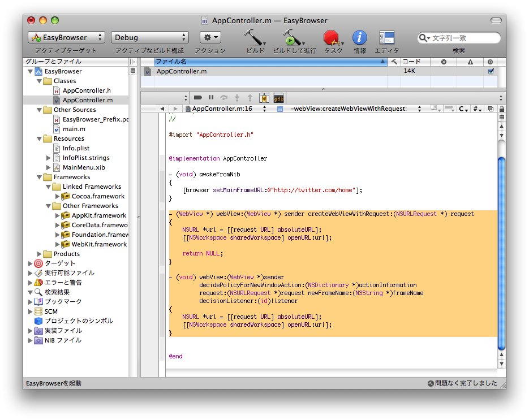Open the gdb console icon
The width and height of the screenshot is (529, 420).
[279, 98]
